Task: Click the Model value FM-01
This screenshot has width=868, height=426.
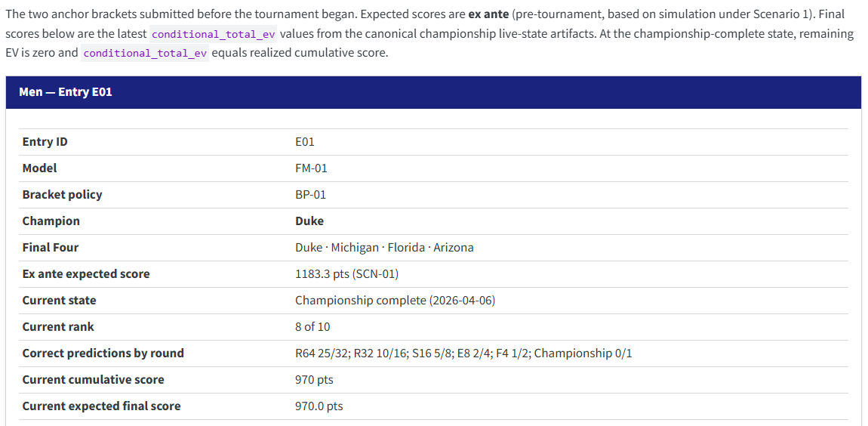Action: click(x=311, y=168)
